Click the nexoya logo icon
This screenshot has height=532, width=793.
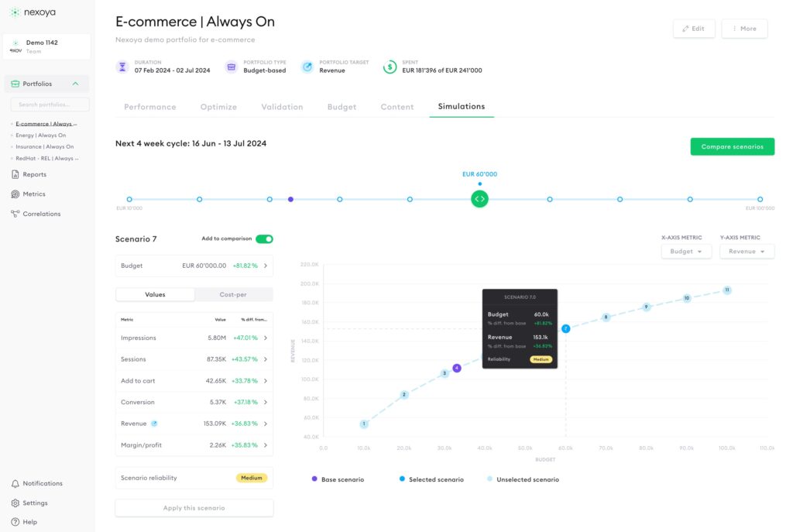point(15,12)
